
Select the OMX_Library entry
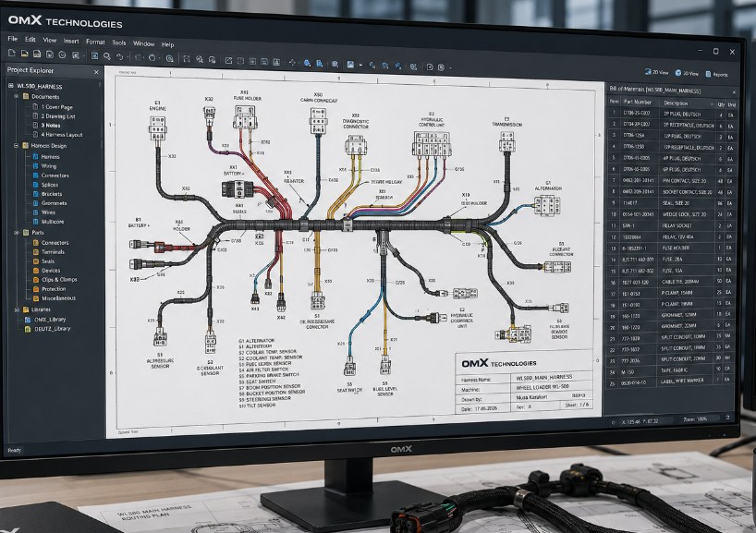coord(50,319)
